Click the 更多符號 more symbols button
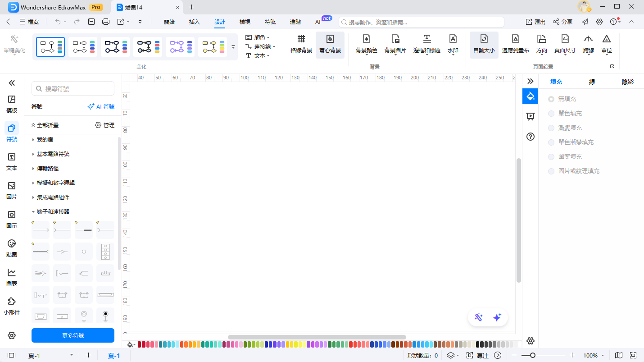Image resolution: width=644 pixels, height=362 pixels. [73, 335]
